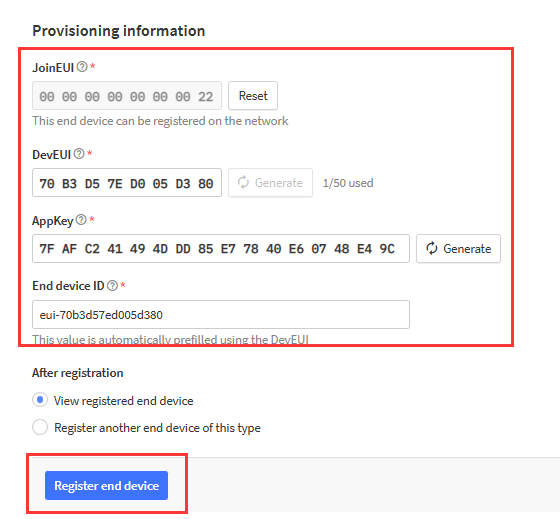Click the JoinEUI registration status message
This screenshot has width=560, height=519.
160,121
